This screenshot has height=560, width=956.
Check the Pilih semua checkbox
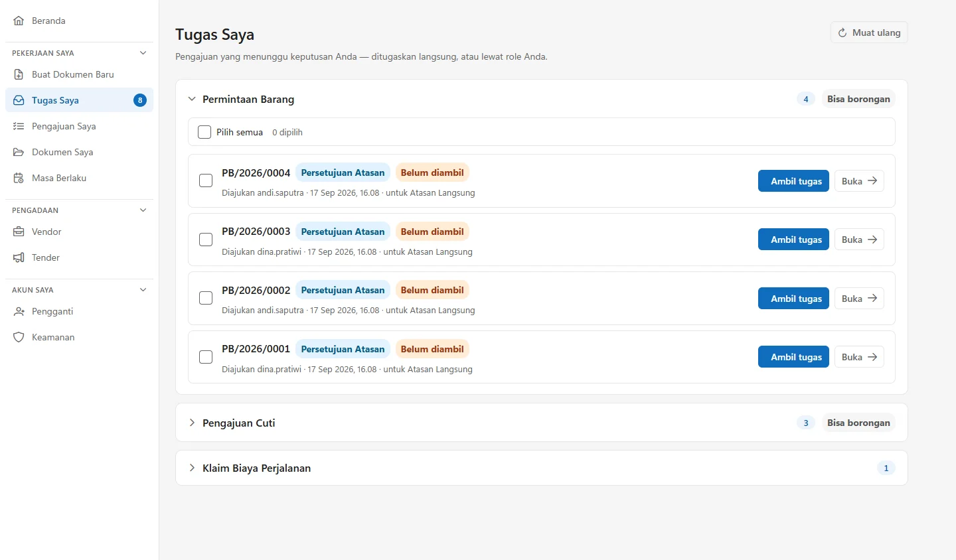coord(204,132)
